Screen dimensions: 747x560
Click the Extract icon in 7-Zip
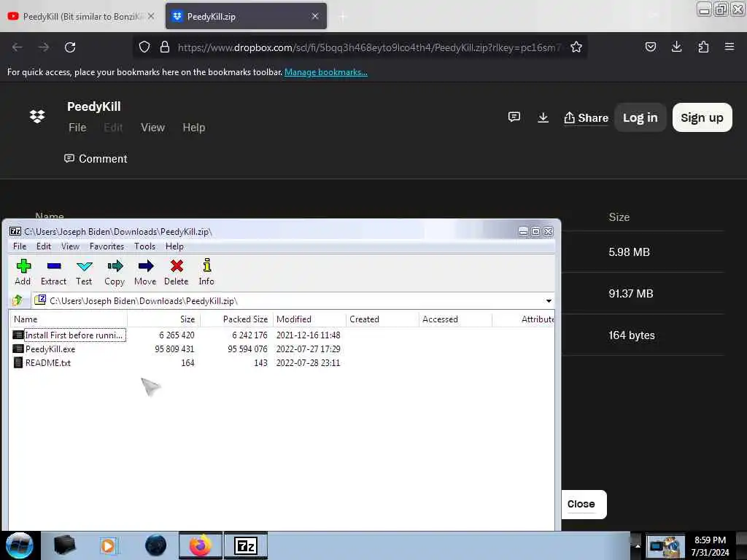(53, 272)
